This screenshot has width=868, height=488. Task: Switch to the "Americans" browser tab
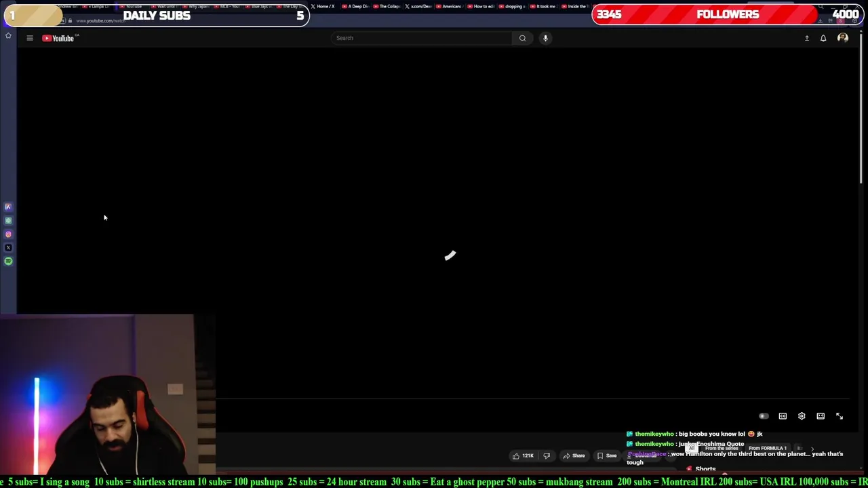point(449,6)
